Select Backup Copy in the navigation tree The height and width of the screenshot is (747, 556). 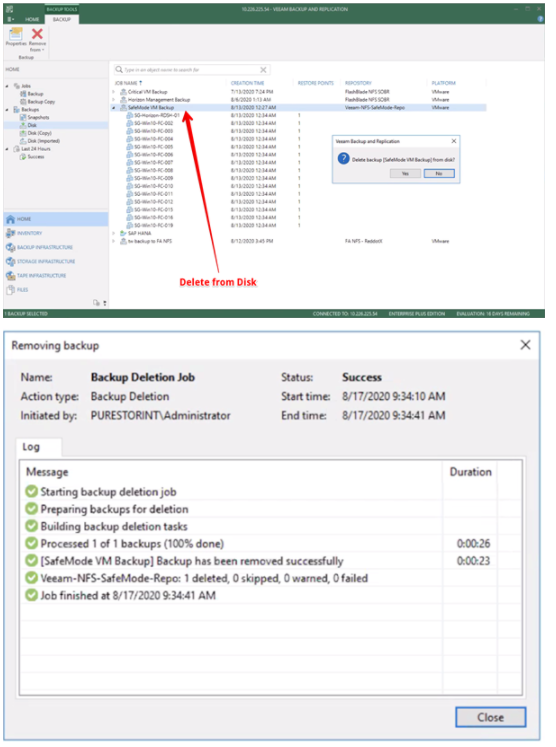click(37, 101)
